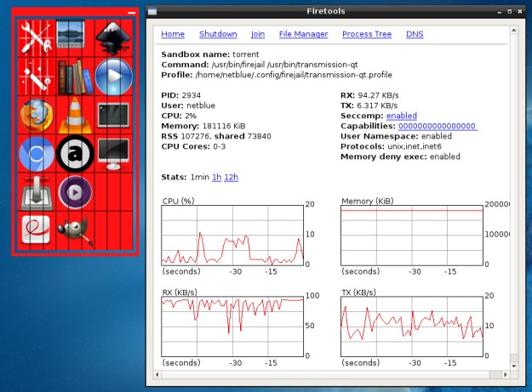Show the Process Tree view
Screen dimensions: 532x392
(x=366, y=34)
